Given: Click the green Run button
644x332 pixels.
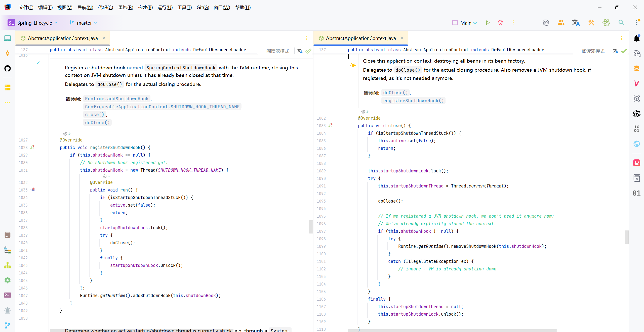Looking at the screenshot, I should (x=488, y=23).
